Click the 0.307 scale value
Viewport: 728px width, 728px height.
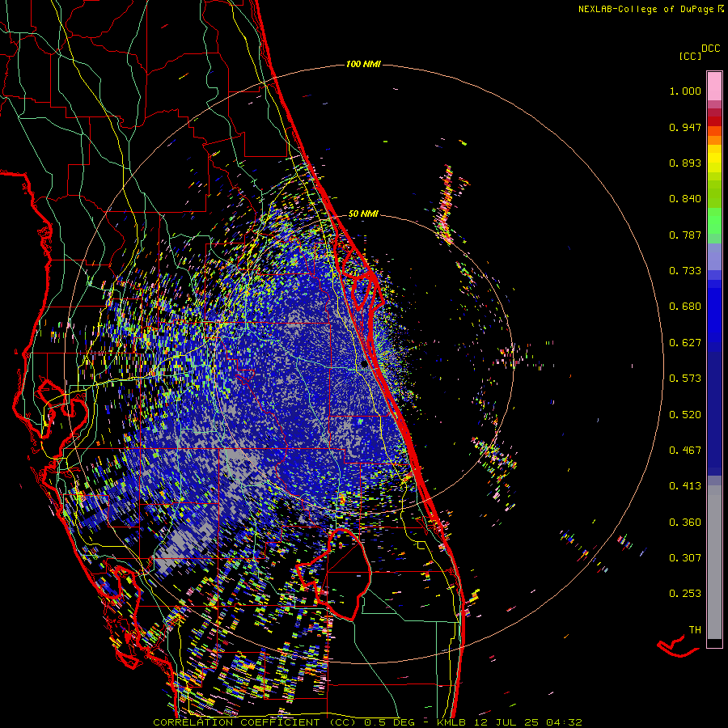pos(685,558)
